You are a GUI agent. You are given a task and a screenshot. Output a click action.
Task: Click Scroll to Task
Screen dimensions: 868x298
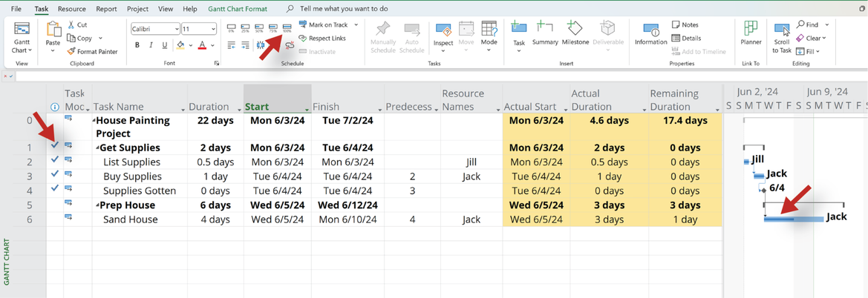782,38
